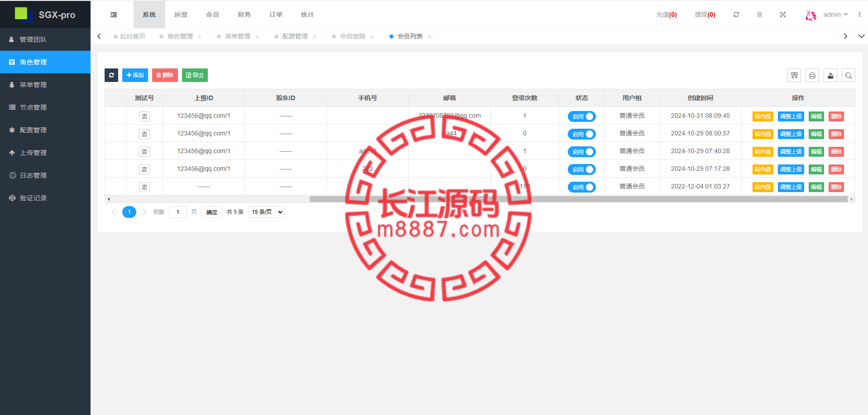The height and width of the screenshot is (415, 868).
Task: Expand the admin user dropdown
Action: tap(836, 14)
